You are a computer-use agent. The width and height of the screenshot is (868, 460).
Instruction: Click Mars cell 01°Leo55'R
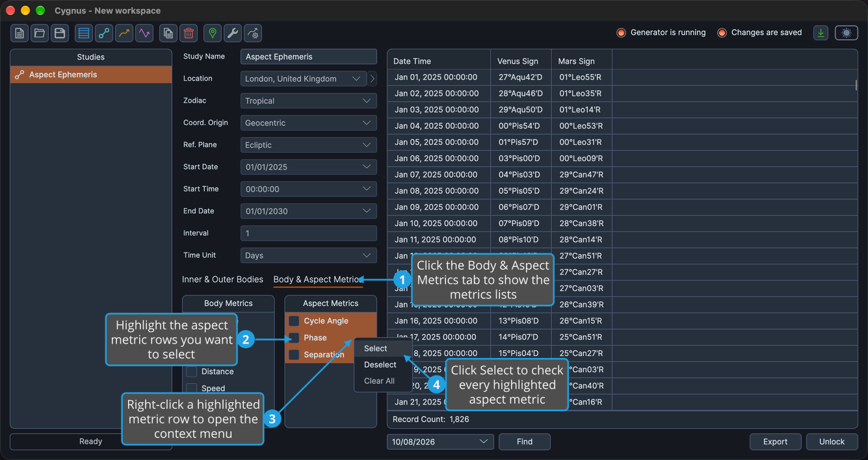click(x=582, y=77)
